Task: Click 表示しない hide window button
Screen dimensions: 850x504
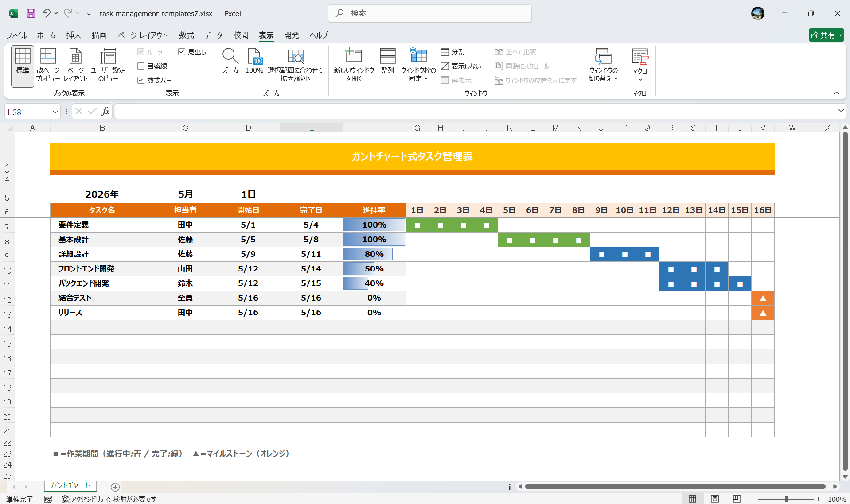Action: [461, 66]
